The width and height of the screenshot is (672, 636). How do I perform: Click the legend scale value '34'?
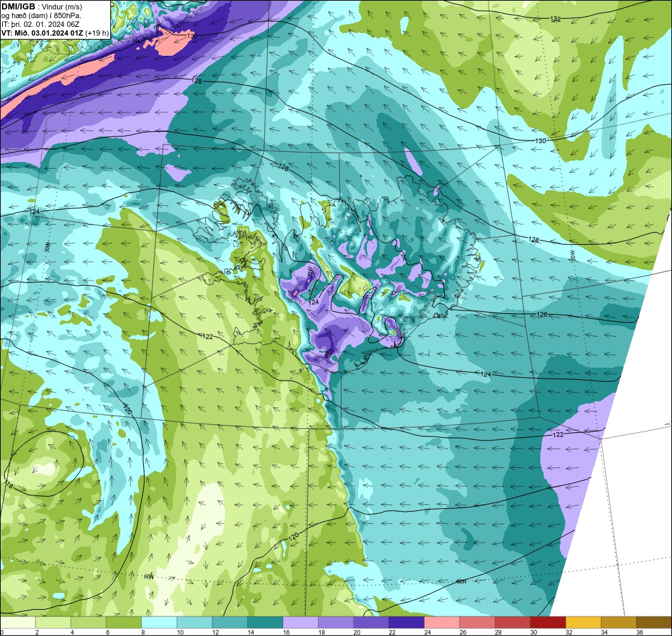pyautogui.click(x=604, y=632)
